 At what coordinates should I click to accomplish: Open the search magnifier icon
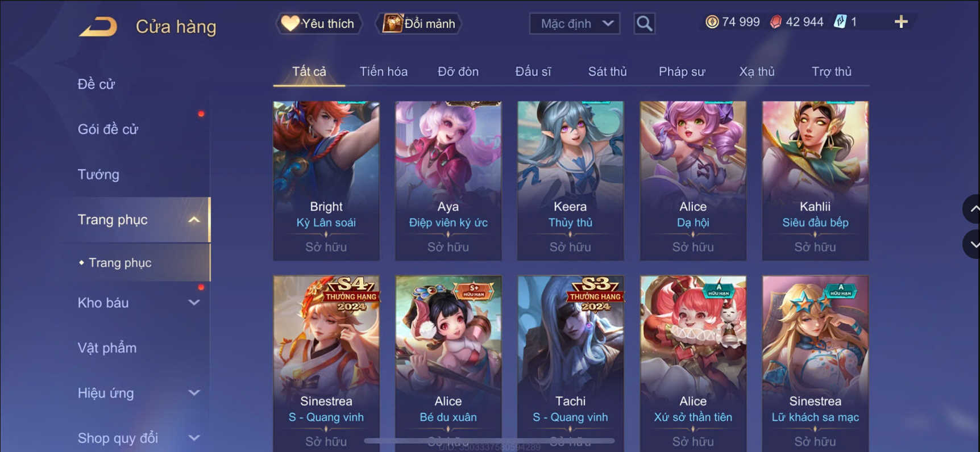pos(644,23)
